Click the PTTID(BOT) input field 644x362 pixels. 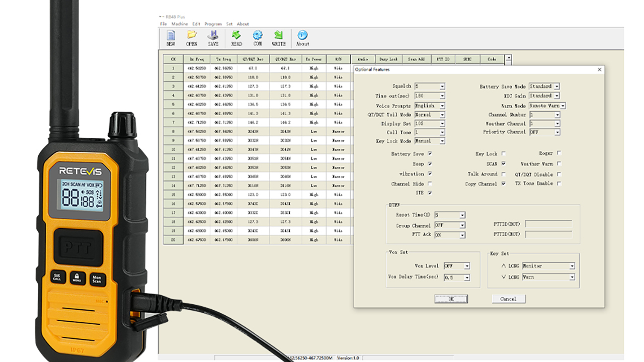(x=548, y=224)
